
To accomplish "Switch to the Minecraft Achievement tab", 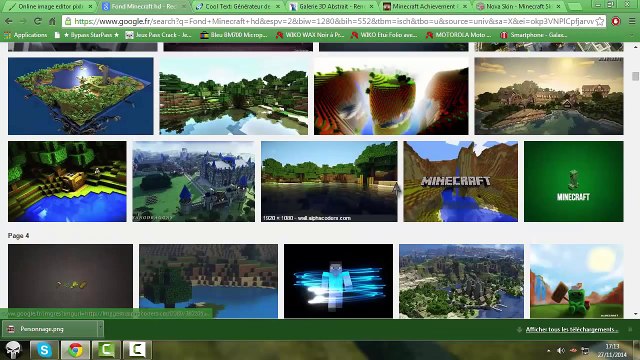I will point(424,7).
